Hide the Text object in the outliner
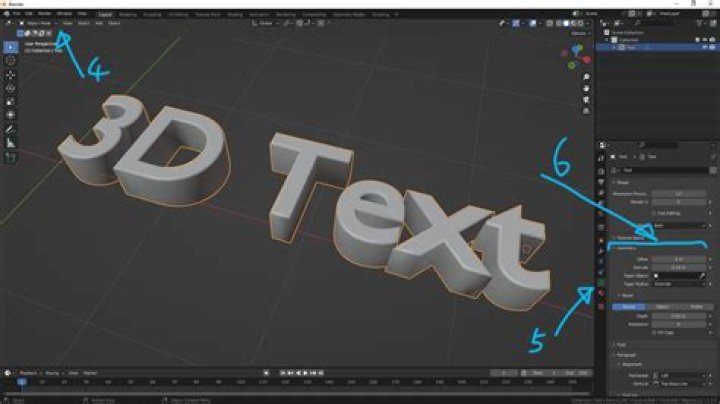The image size is (720, 404). 701,47
